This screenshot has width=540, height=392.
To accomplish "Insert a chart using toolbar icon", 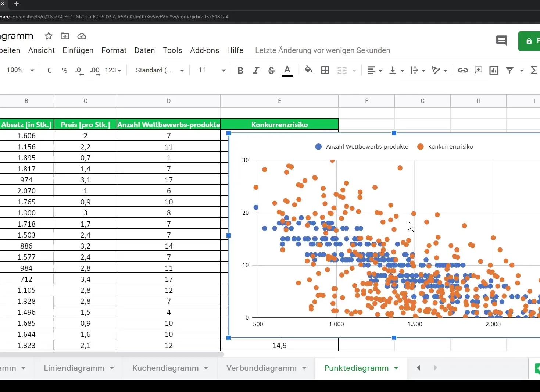I will 494,70.
